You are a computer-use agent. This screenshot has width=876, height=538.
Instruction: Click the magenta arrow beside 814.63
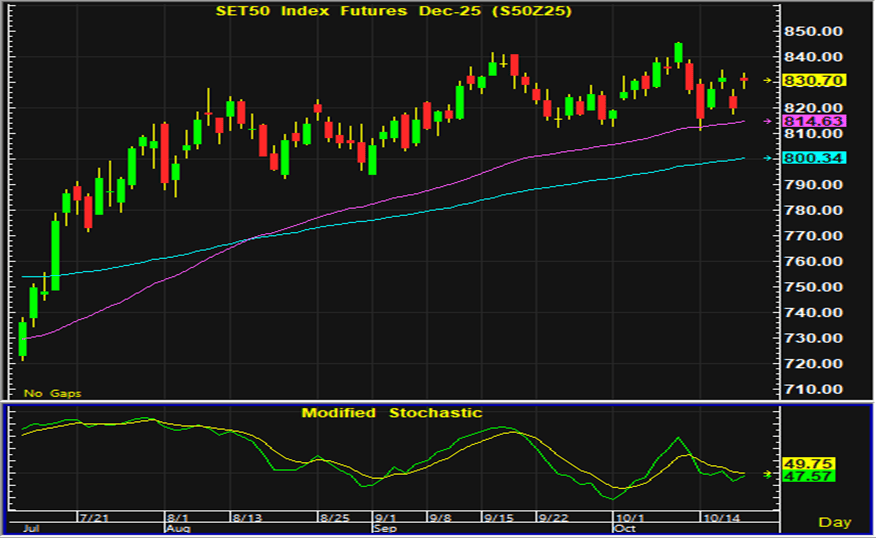coord(768,121)
